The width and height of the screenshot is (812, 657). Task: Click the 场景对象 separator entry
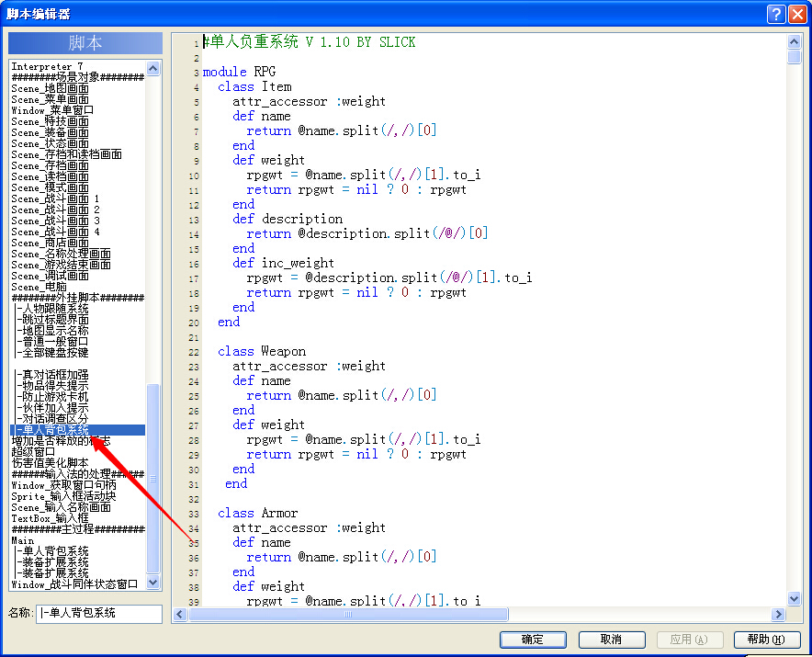(x=78, y=77)
